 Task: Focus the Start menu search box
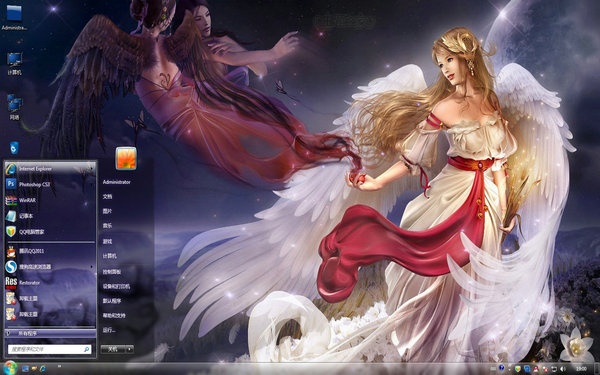pyautogui.click(x=50, y=349)
